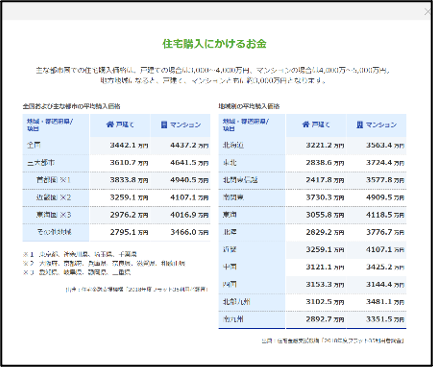
Task: Click the value 3102.5 万円
Action: point(325,302)
